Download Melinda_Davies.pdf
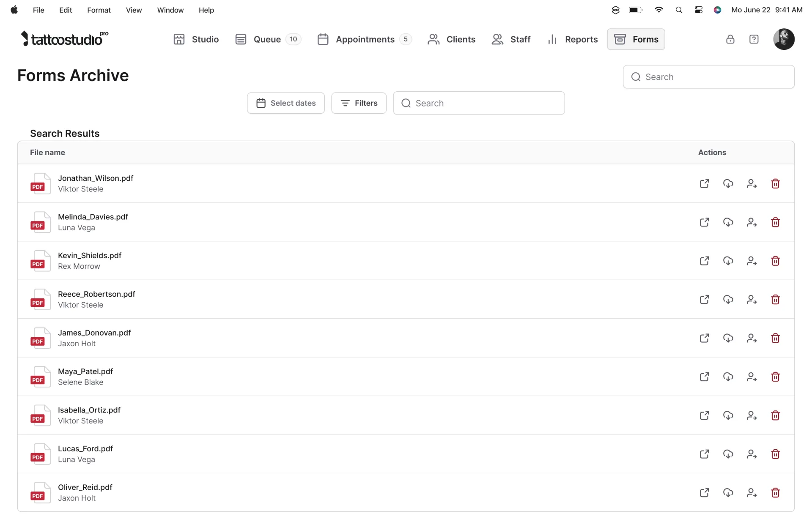Screen dimensions: 812x527 (728, 222)
